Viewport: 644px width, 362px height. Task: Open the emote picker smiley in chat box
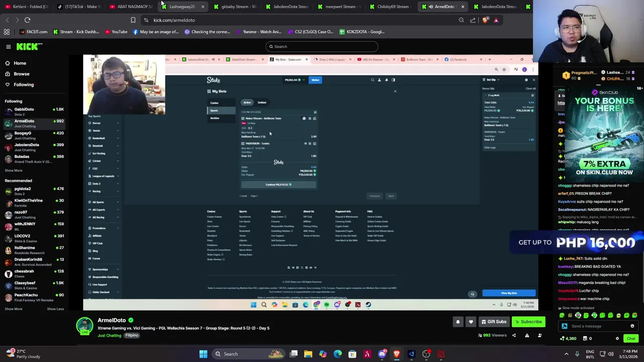(x=632, y=326)
